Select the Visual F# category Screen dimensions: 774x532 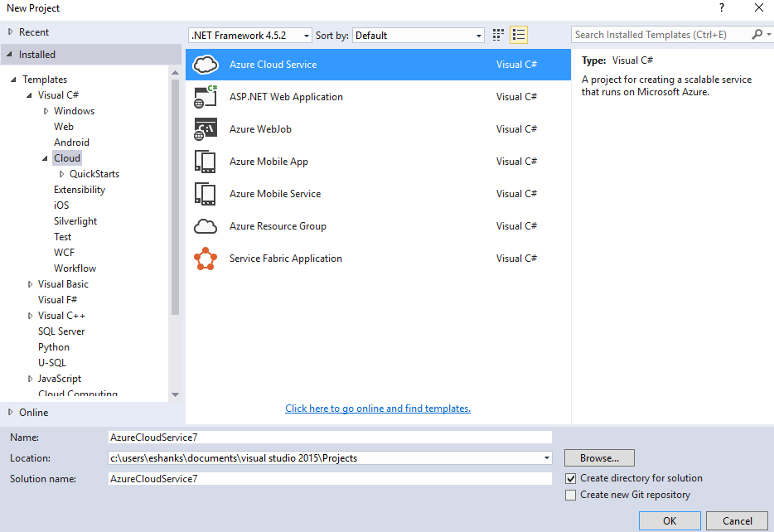pyautogui.click(x=57, y=300)
